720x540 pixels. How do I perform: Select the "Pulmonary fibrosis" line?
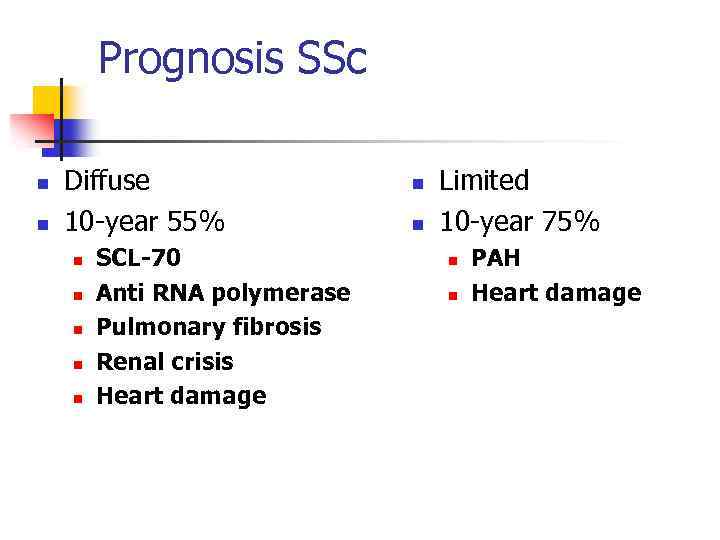[208, 327]
